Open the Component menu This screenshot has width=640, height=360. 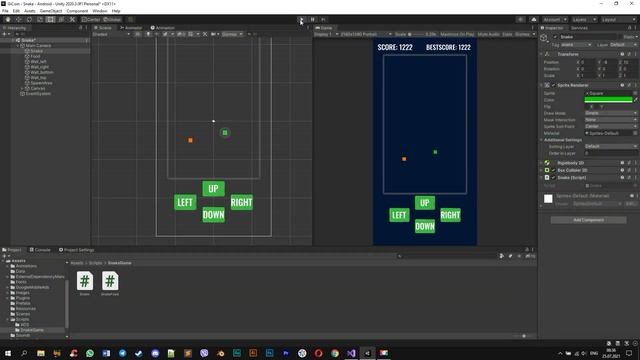pyautogui.click(x=77, y=11)
